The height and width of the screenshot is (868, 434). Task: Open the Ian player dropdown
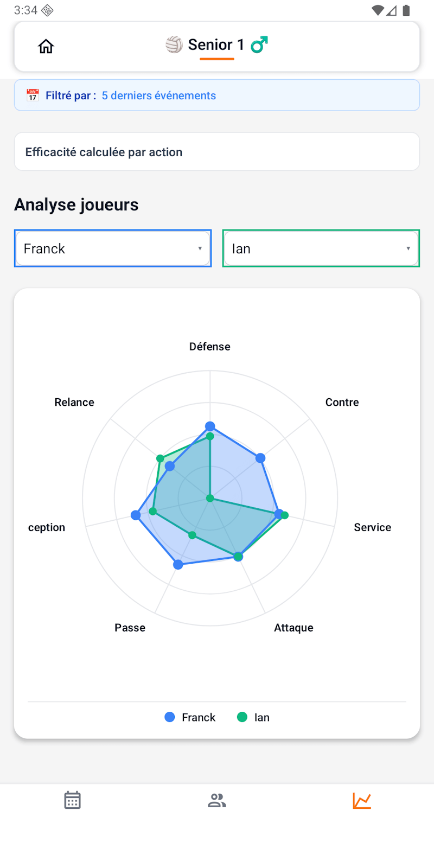[321, 248]
